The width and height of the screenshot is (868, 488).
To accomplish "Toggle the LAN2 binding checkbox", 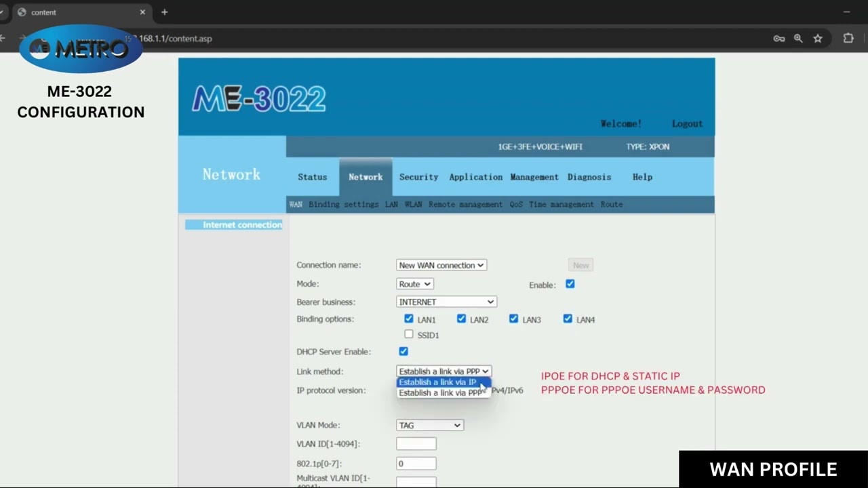I will [x=461, y=319].
